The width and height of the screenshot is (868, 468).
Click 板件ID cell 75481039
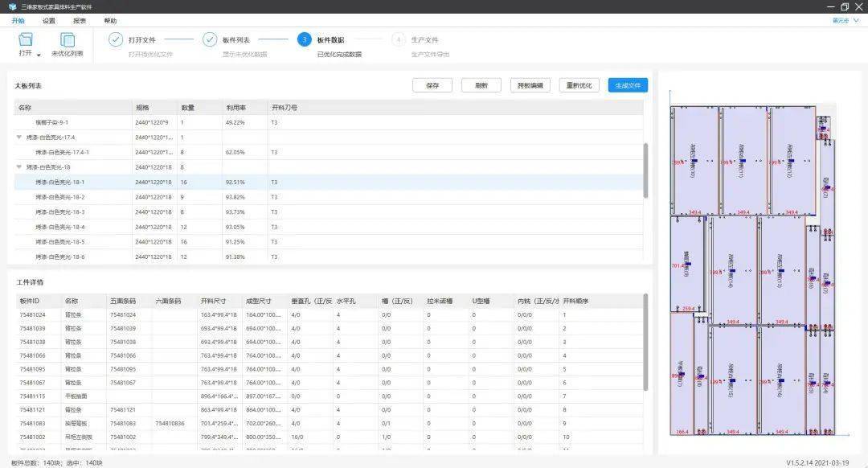[33, 328]
